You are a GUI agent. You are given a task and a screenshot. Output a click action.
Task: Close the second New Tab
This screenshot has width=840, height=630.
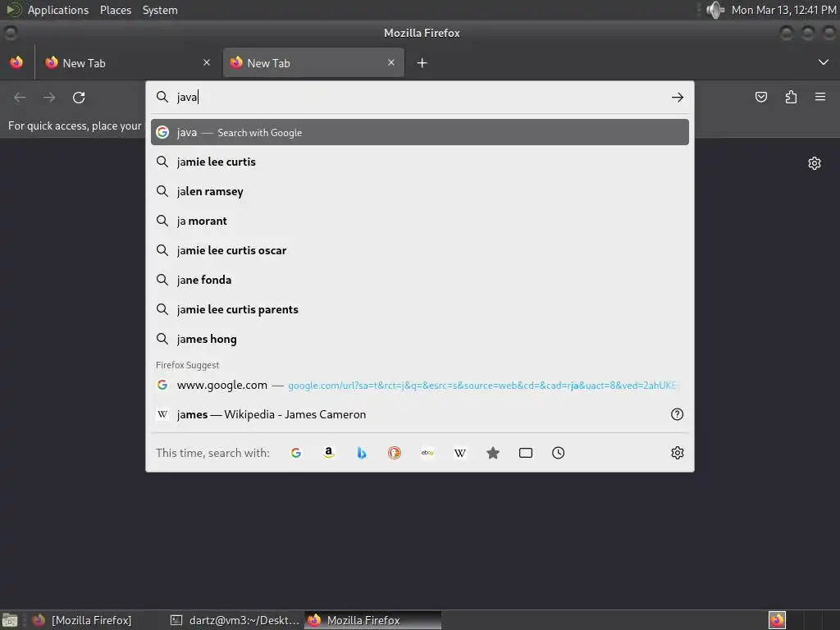(391, 62)
